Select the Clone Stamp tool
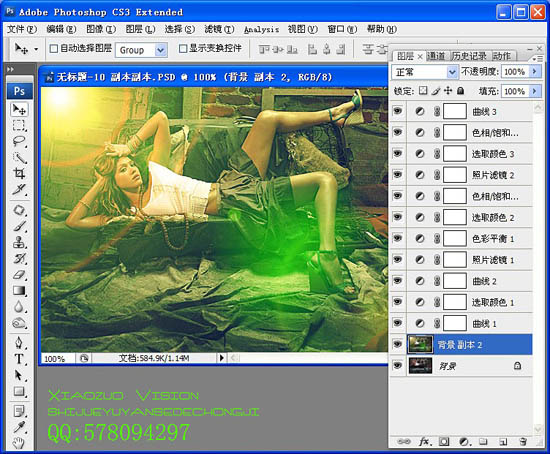 pos(19,242)
